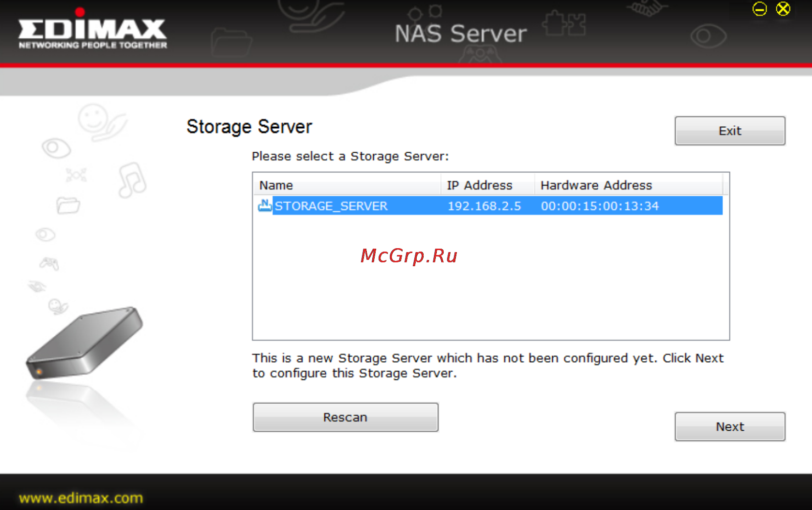Image resolution: width=812 pixels, height=510 pixels.
Task: Click Next to configure the server
Action: (730, 426)
